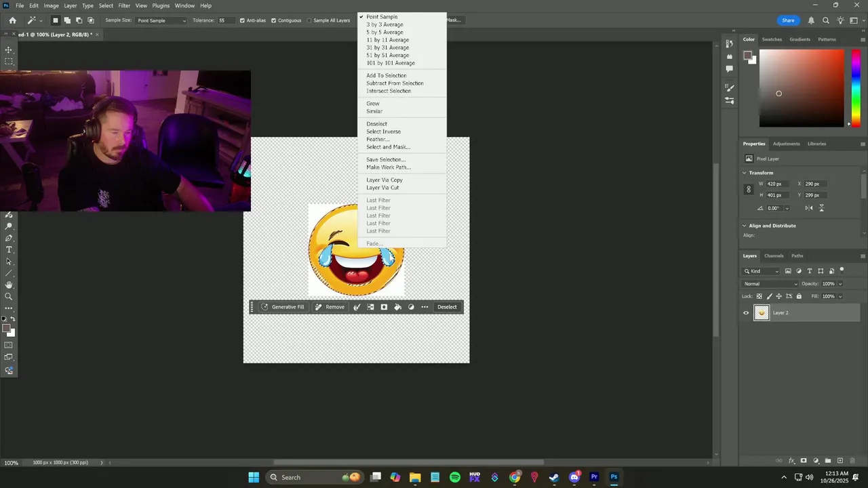This screenshot has width=868, height=488.
Task: Open the notifications bell icon
Action: 811,20
